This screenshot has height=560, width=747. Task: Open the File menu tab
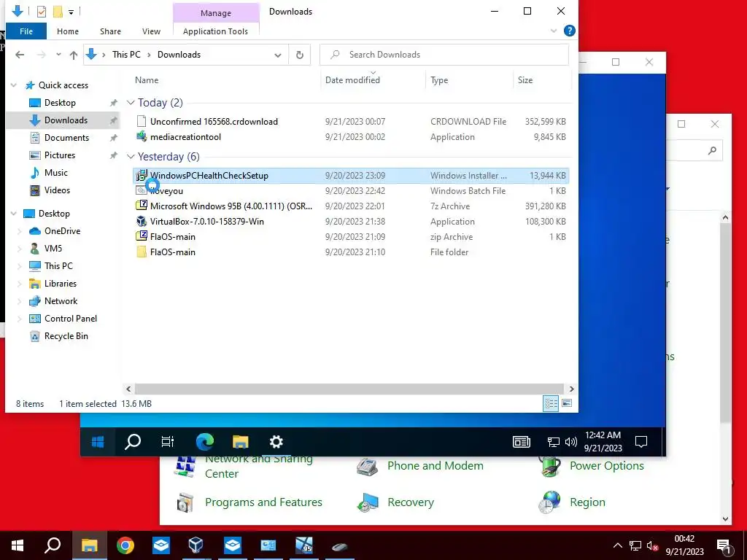[26, 31]
